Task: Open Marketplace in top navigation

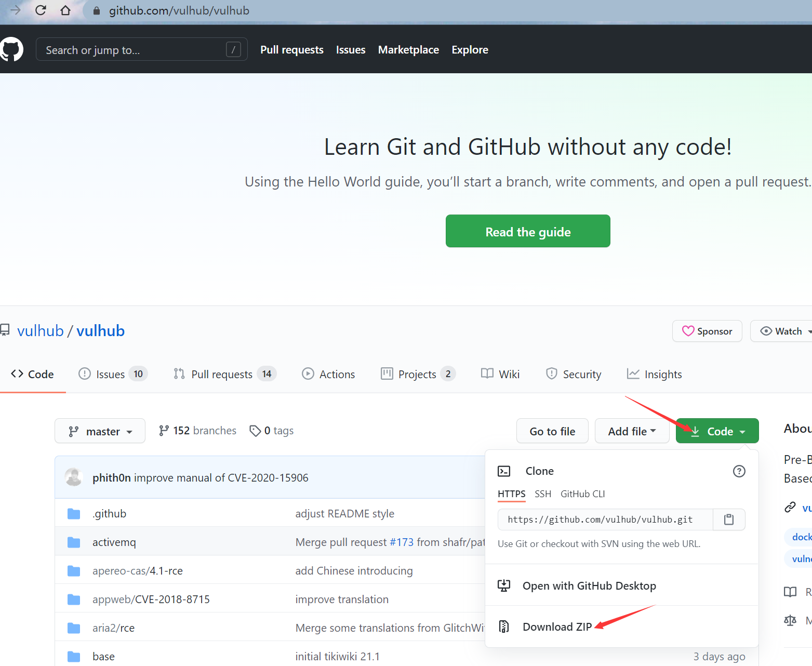Action: coord(408,50)
